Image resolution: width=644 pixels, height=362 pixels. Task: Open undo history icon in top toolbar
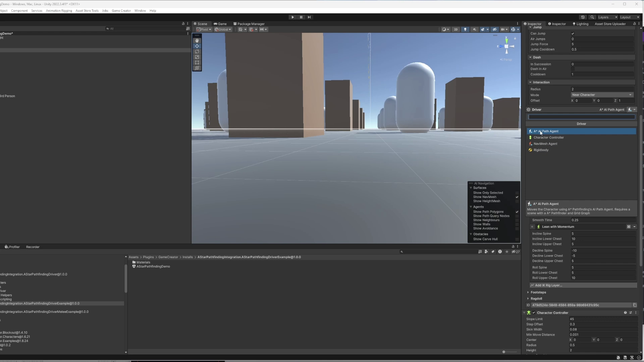point(583,17)
